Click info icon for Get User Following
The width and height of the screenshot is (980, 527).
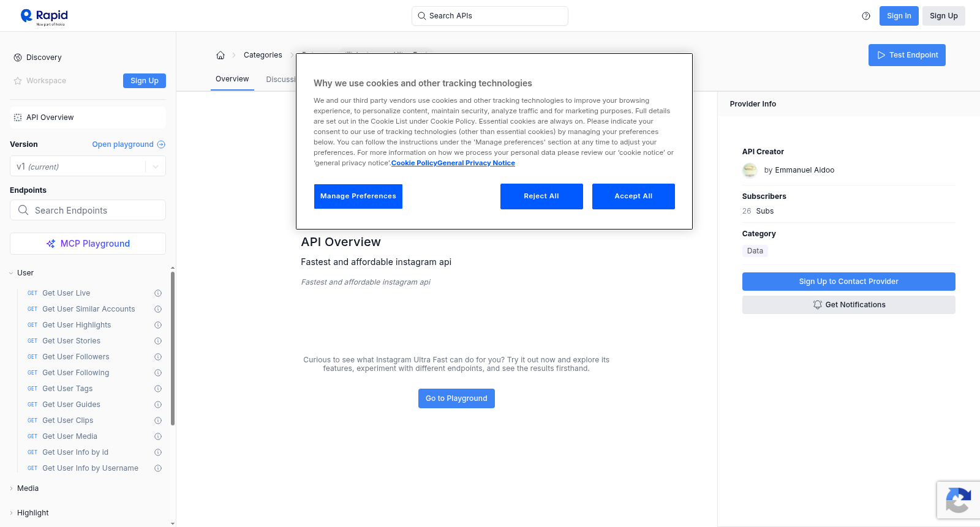158,373
